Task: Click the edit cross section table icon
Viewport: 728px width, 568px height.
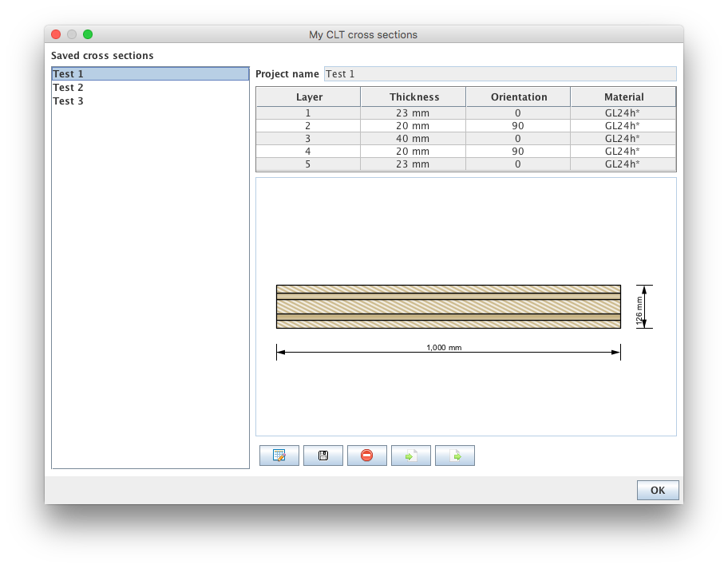Action: (279, 456)
